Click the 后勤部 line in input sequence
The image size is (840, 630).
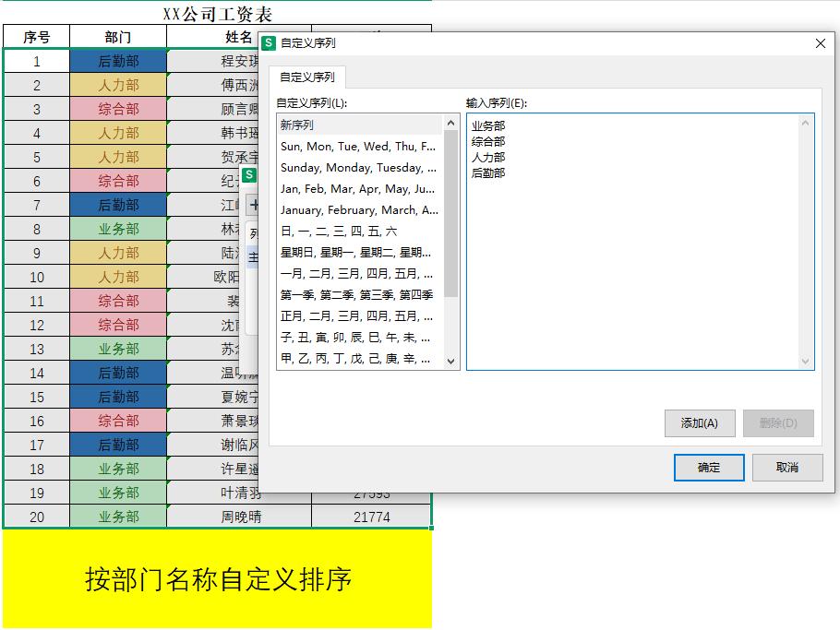coord(488,172)
